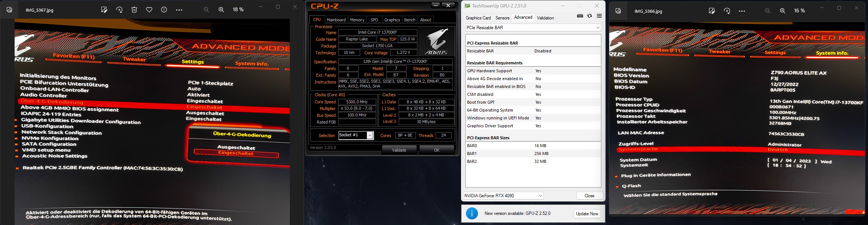Click the OK button in CPU-Z

pyautogui.click(x=436, y=150)
